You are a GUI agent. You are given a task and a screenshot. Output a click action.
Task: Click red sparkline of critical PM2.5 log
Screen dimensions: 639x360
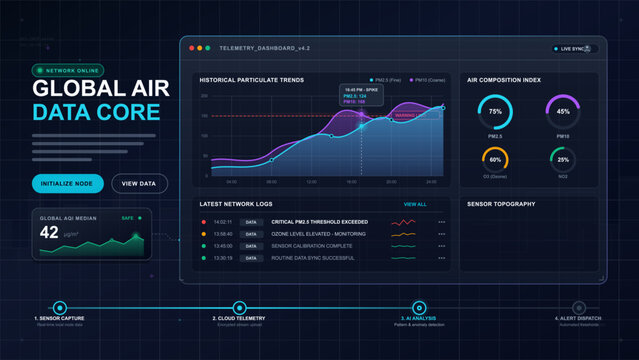[403, 222]
